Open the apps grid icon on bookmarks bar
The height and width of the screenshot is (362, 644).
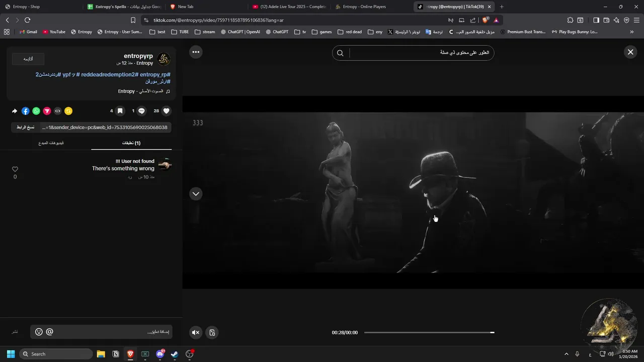point(7,32)
